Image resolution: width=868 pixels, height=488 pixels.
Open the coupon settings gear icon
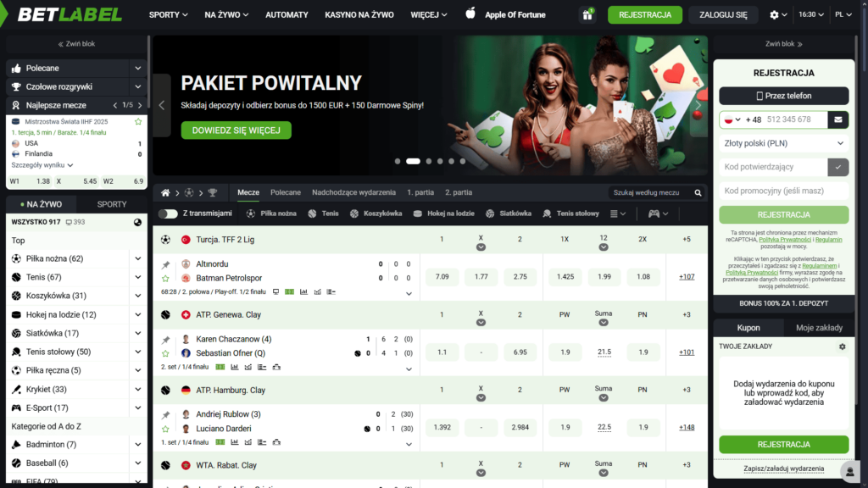[842, 347]
